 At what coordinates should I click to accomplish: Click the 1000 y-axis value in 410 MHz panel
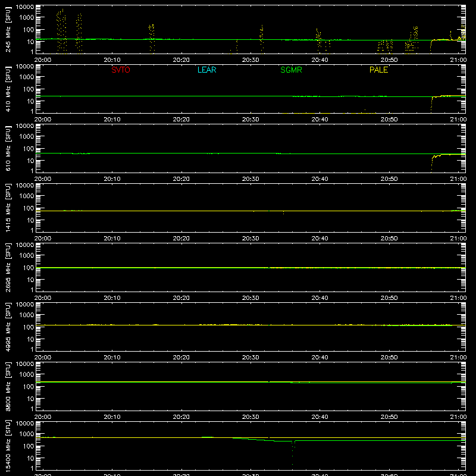(27, 77)
